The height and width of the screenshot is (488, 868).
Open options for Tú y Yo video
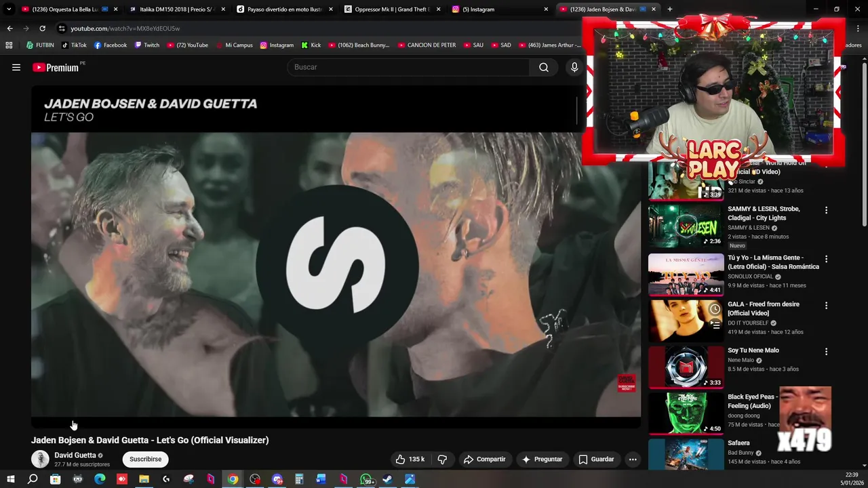[826, 260]
